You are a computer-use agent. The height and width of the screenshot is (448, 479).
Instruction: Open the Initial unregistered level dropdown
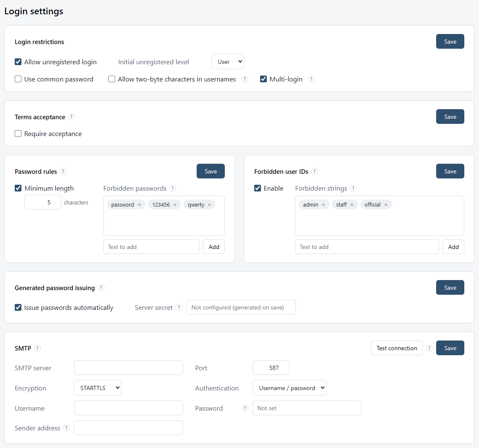coord(228,62)
